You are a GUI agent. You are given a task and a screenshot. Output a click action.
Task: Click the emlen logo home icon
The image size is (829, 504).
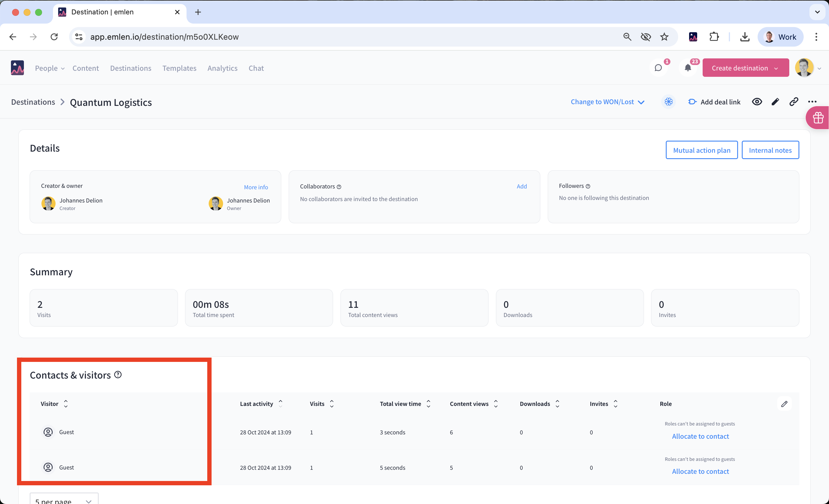[x=17, y=68]
